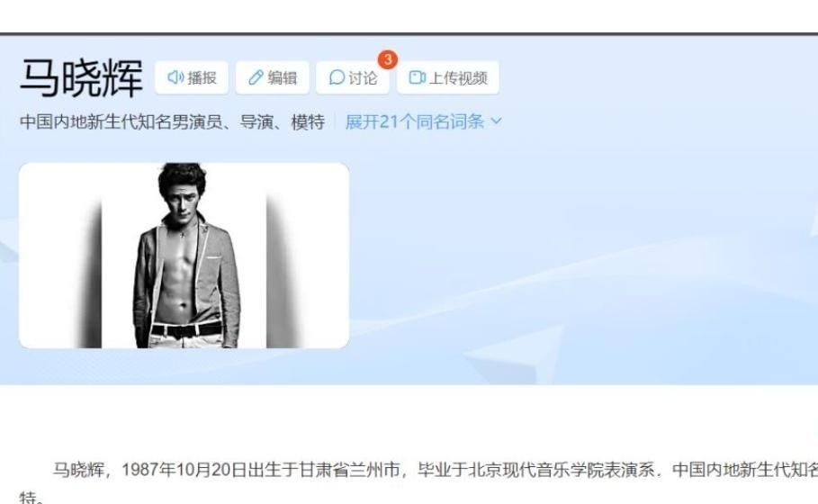This screenshot has height=504, width=818.
Task: Click 甘肃省兰州市 in the summary paragraph
Action: [349, 470]
